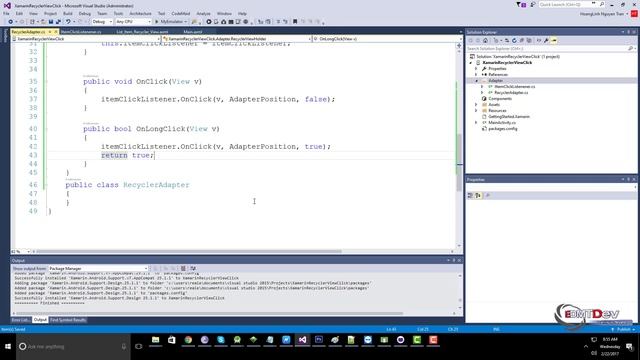The height and width of the screenshot is (360, 640).
Task: Click the Save disk icon in toolbar
Action: pyautogui.click(x=51, y=22)
